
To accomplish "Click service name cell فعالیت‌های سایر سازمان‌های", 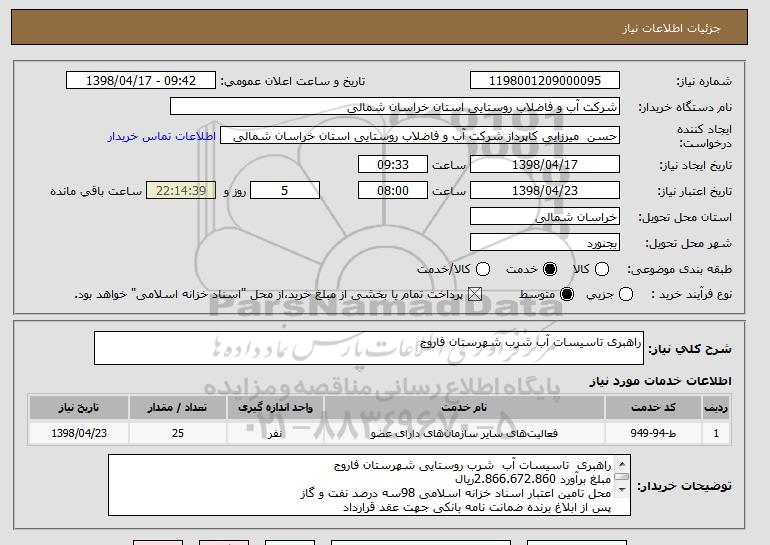I will point(464,433).
